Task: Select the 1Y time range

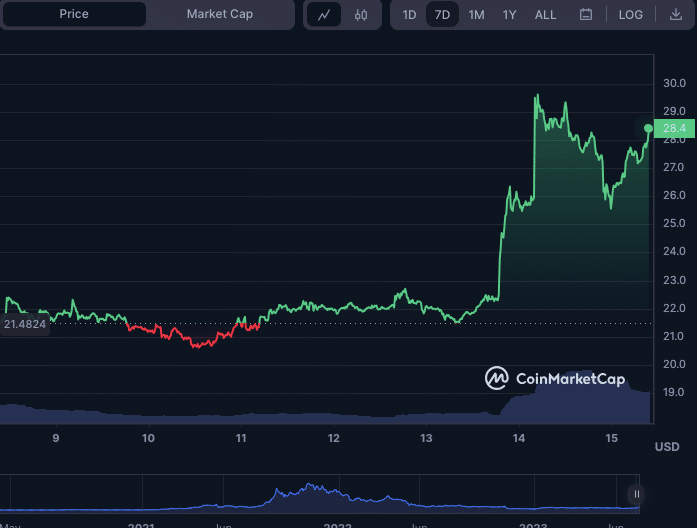Action: pos(510,15)
